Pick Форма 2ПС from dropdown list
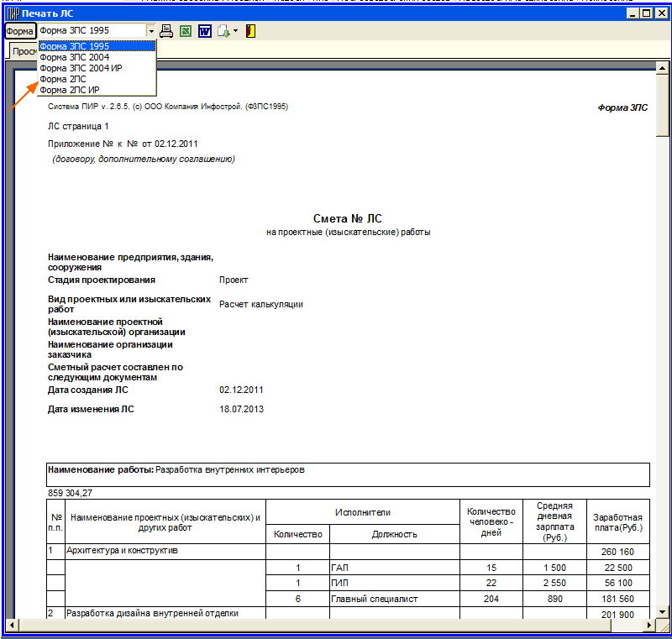Screen dimensions: 672x639 63,79
